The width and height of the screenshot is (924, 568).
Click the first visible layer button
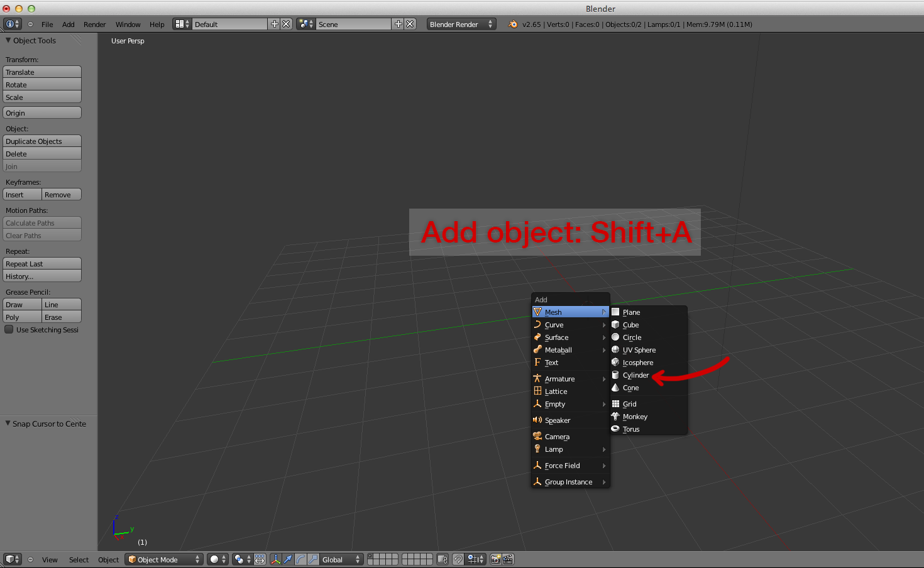pyautogui.click(x=371, y=556)
